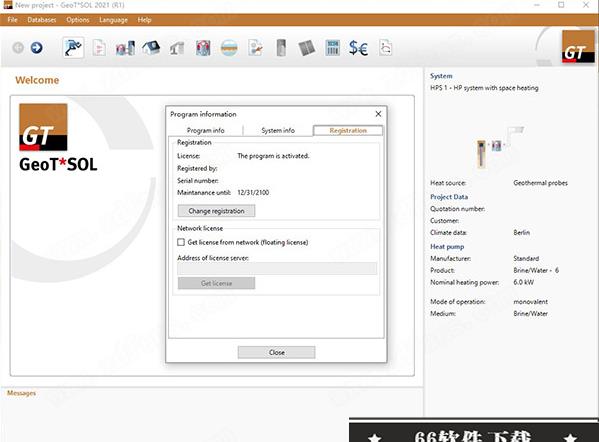Close the Program information dialog with X
The height and width of the screenshot is (442, 599).
(378, 114)
